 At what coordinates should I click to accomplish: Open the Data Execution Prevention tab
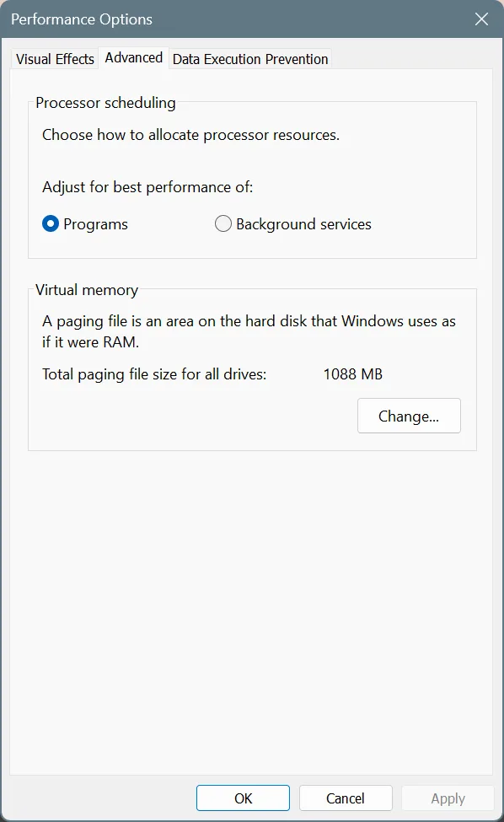click(x=250, y=59)
